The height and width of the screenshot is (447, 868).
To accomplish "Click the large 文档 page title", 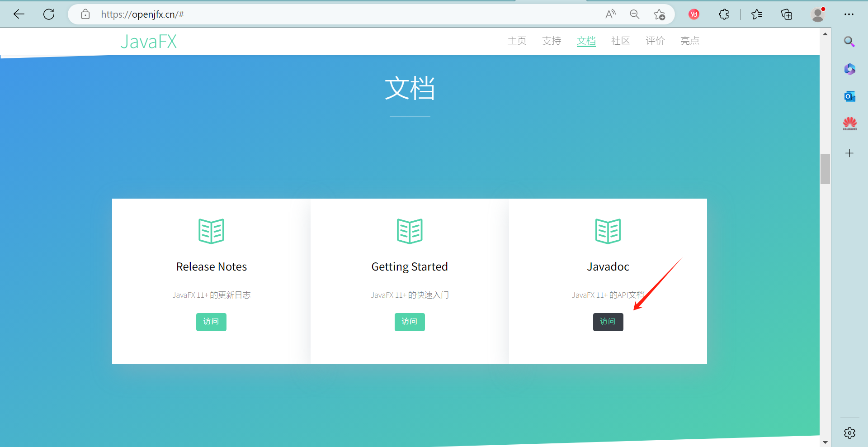I will click(x=410, y=88).
